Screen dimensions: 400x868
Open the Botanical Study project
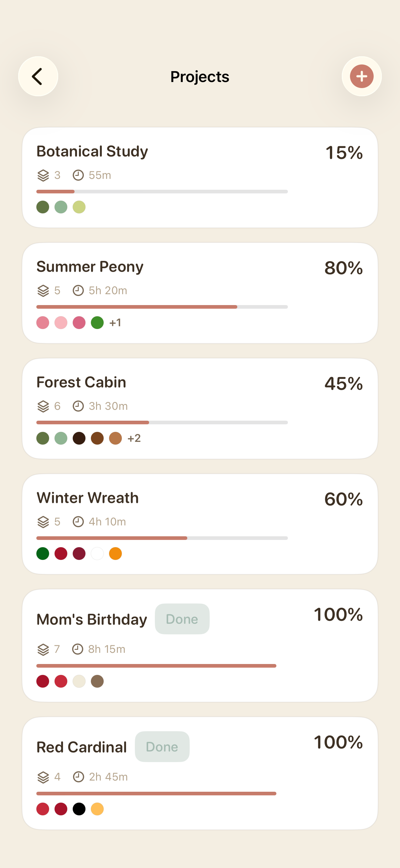200,178
